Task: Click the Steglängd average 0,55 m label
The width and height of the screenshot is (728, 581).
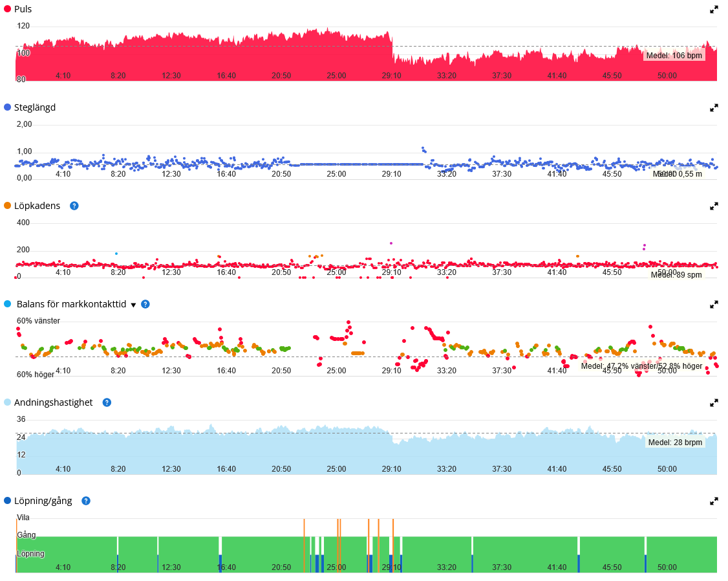Action: click(678, 174)
